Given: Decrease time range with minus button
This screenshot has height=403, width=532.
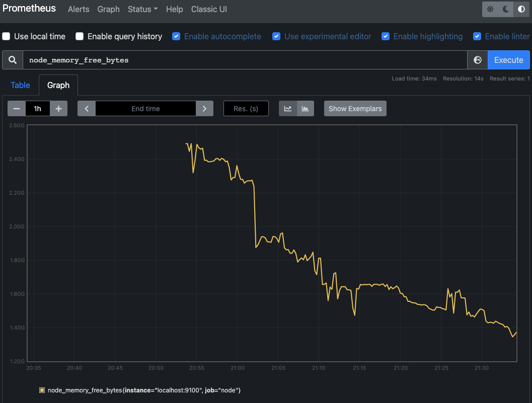Looking at the screenshot, I should (x=17, y=109).
